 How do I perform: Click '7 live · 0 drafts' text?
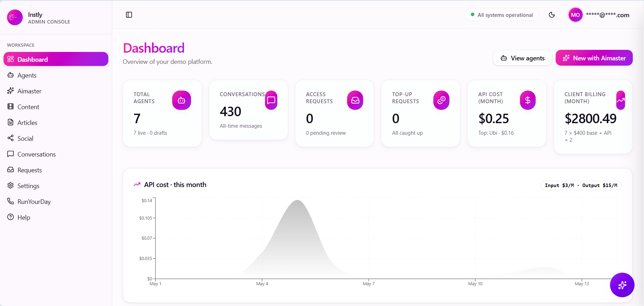tap(150, 133)
